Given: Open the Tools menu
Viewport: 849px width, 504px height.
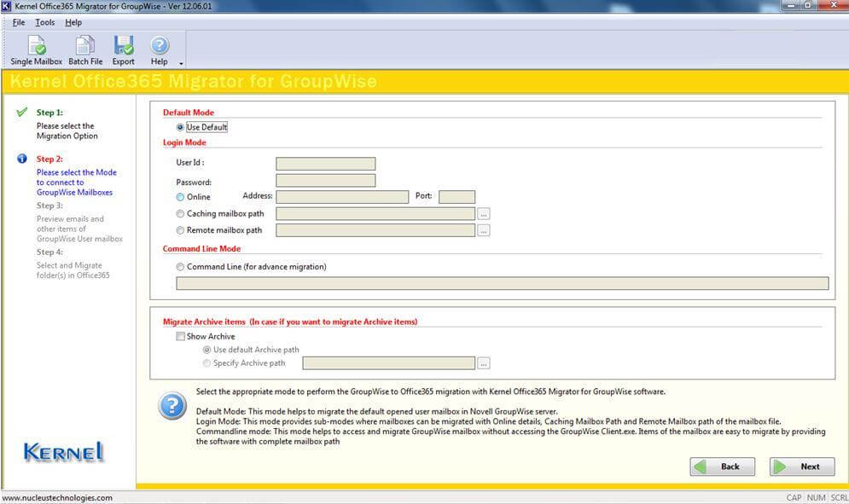Looking at the screenshot, I should pos(45,22).
